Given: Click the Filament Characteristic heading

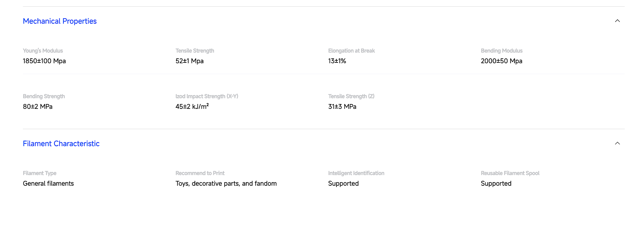Looking at the screenshot, I should [61, 144].
